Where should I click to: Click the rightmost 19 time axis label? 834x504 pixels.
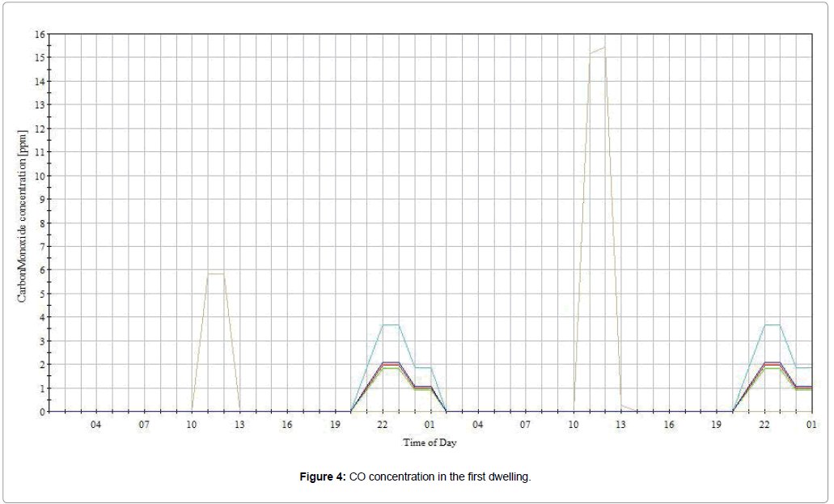click(716, 425)
